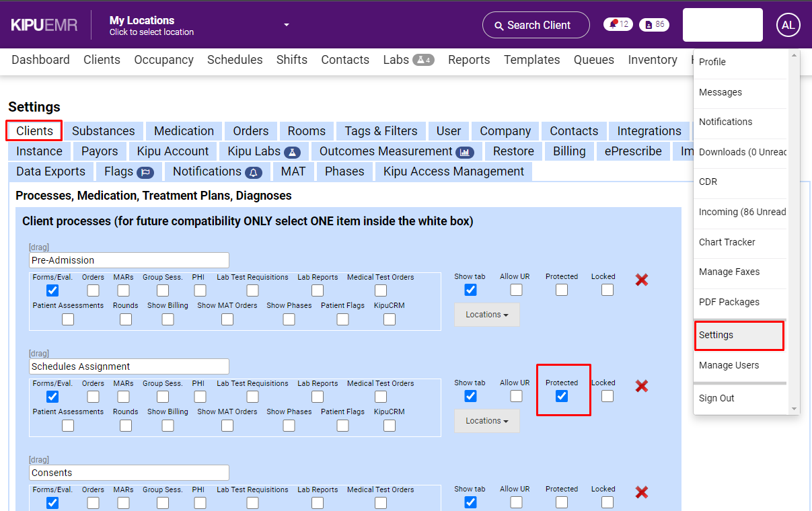Check Patient Flags for Schedules Assignment
The height and width of the screenshot is (511, 812).
342,426
